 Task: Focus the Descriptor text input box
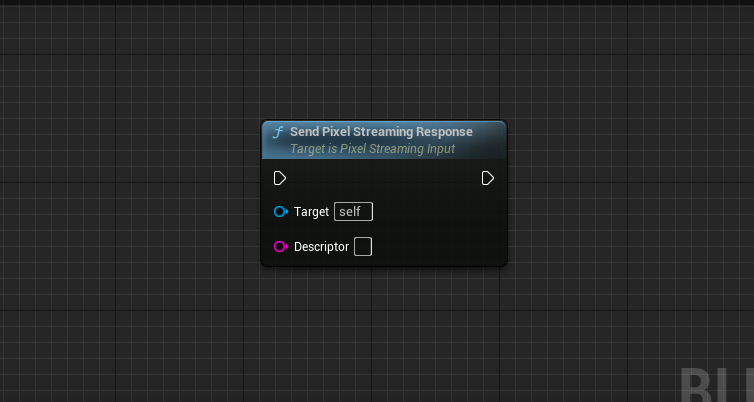(x=363, y=246)
